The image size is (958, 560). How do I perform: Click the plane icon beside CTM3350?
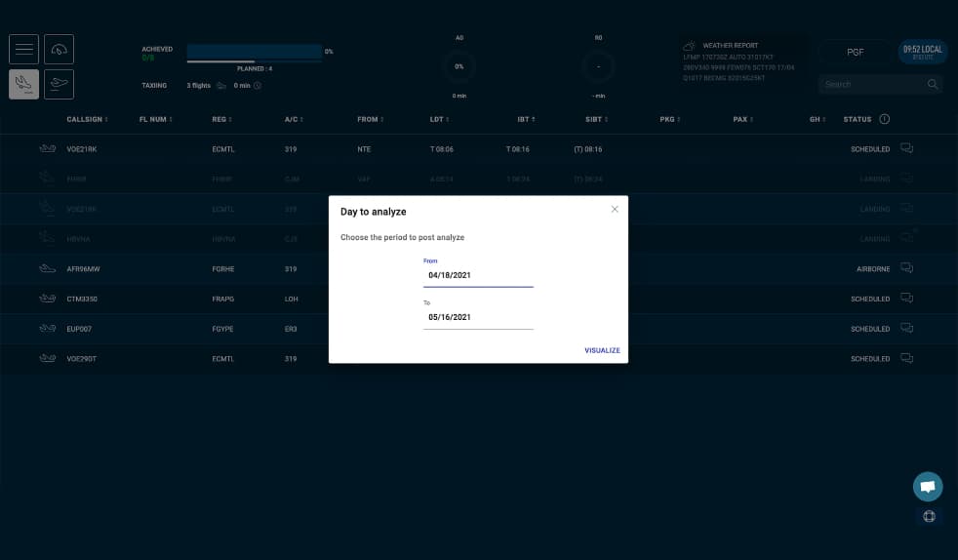[x=47, y=298]
